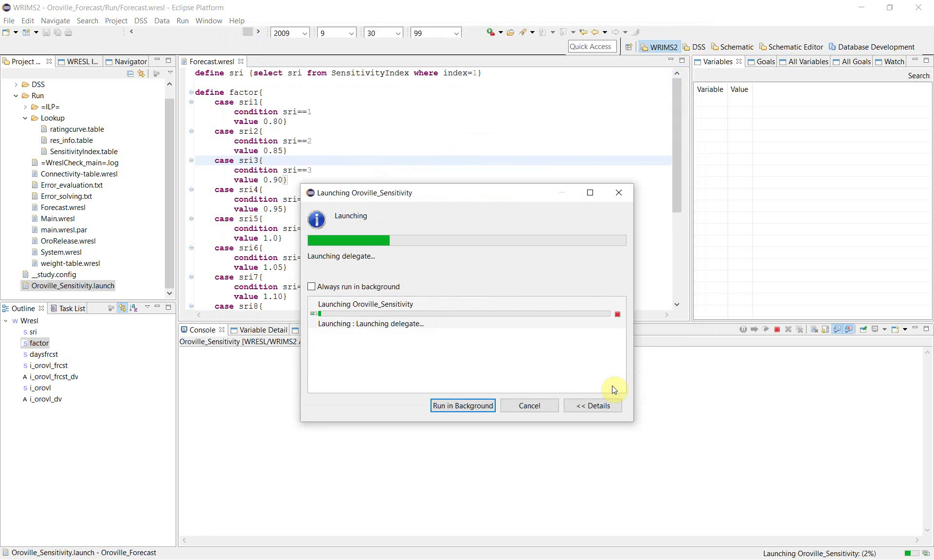
Task: Click the status bar launch progress indicator
Action: (912, 553)
